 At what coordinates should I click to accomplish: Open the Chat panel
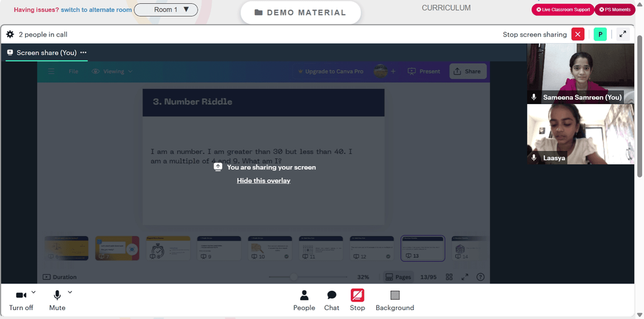click(332, 300)
